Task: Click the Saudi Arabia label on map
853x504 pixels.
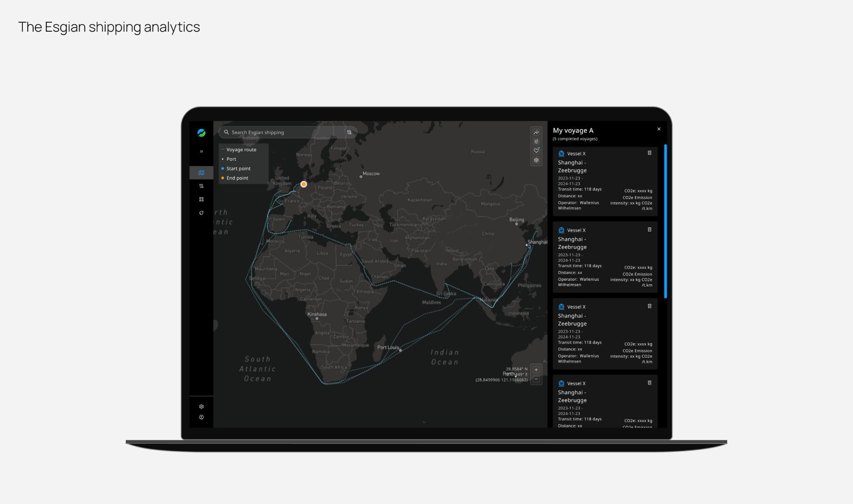Action: [375, 261]
